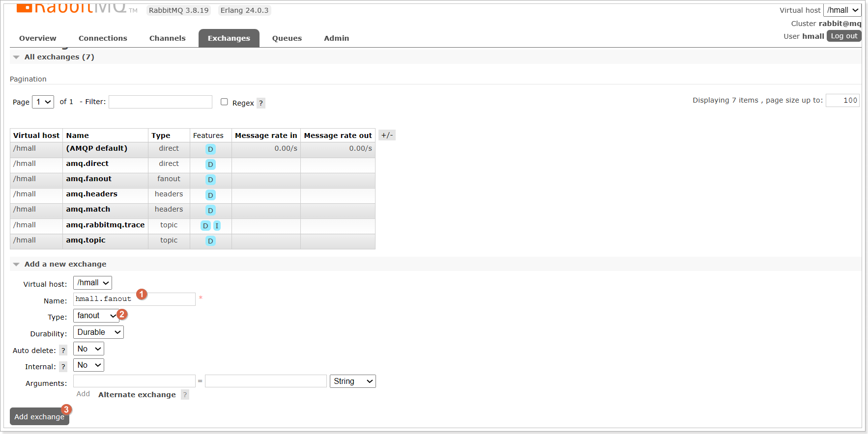Open the new exchange Virtual host dropdown
The image size is (868, 434).
(92, 283)
